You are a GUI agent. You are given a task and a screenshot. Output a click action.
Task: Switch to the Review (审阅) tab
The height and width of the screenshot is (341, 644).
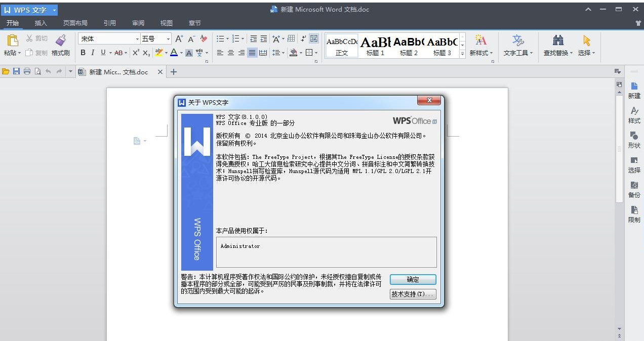click(x=138, y=23)
